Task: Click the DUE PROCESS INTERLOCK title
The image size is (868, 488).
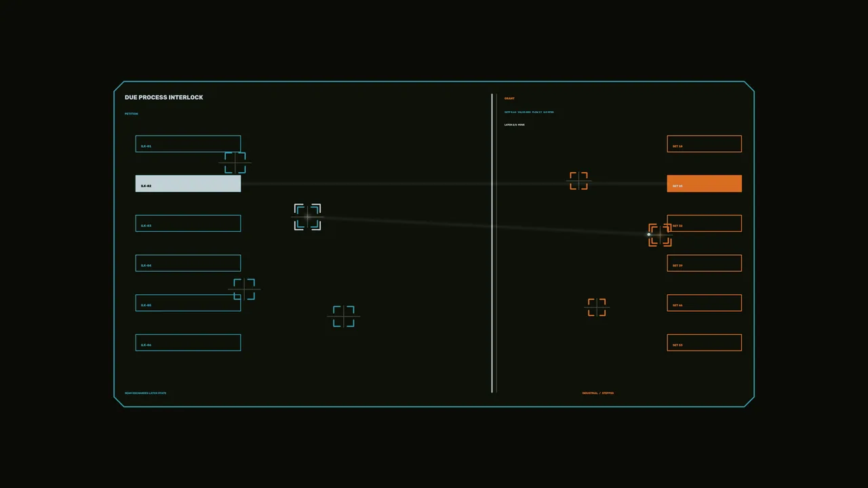Action: coord(164,98)
